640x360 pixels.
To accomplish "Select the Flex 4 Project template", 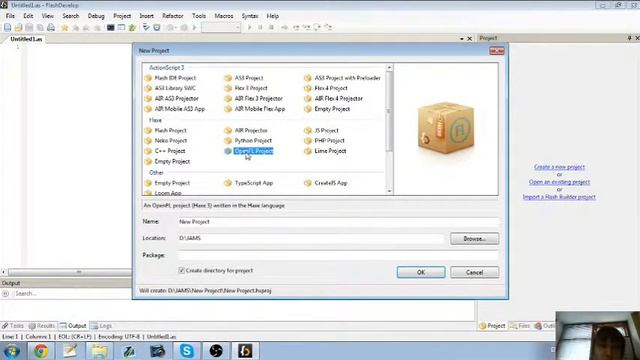I will click(326, 88).
